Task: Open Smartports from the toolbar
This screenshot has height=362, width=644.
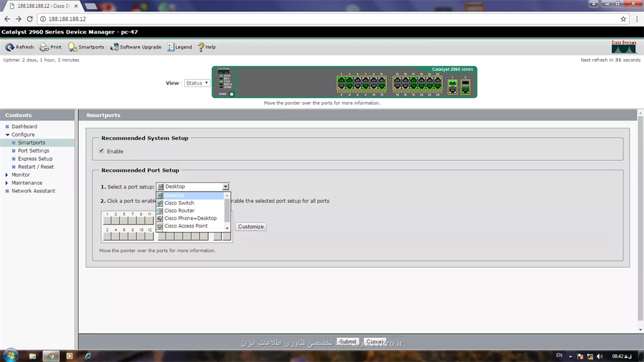Action: click(86, 47)
